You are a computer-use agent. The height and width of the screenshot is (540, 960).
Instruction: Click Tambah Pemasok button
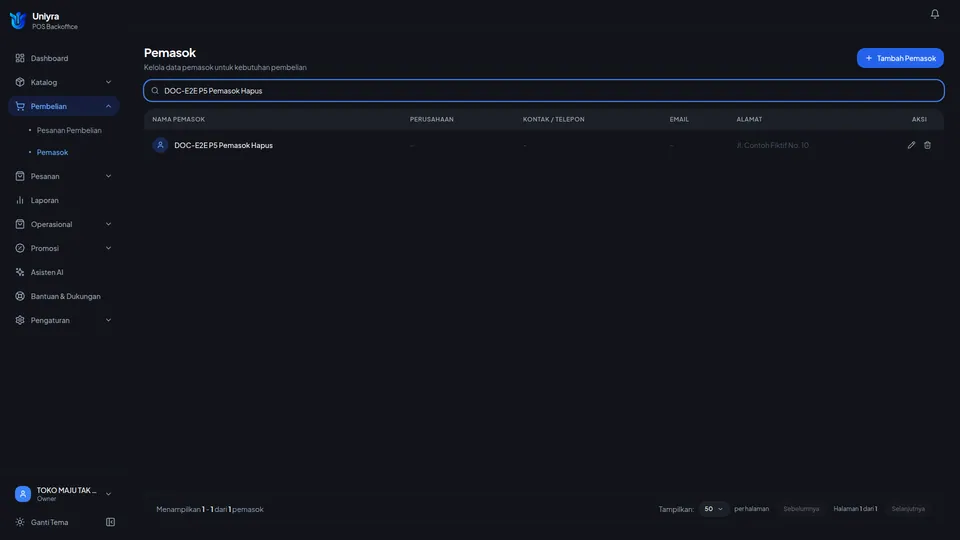pos(900,58)
